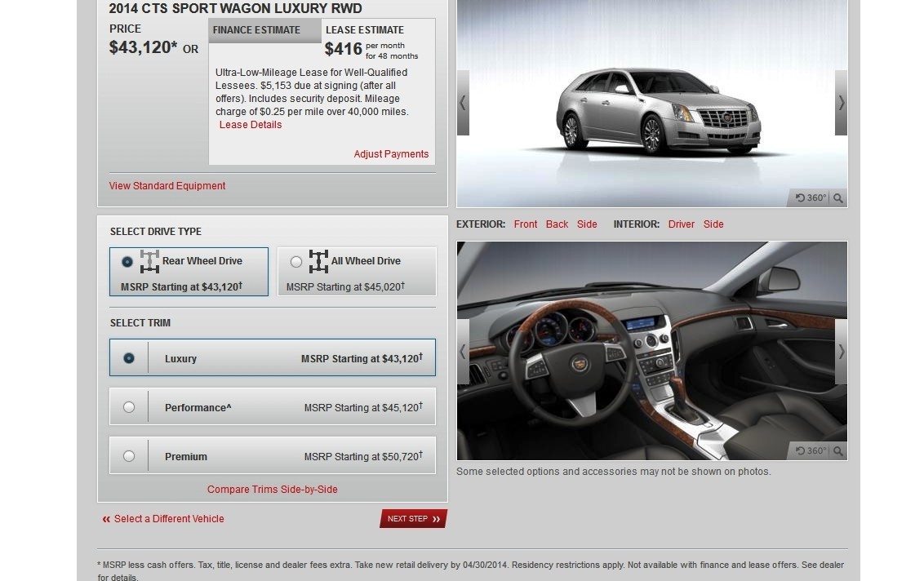This screenshot has height=581, width=924.
Task: Click the Adjust Payments link
Action: pyautogui.click(x=391, y=154)
